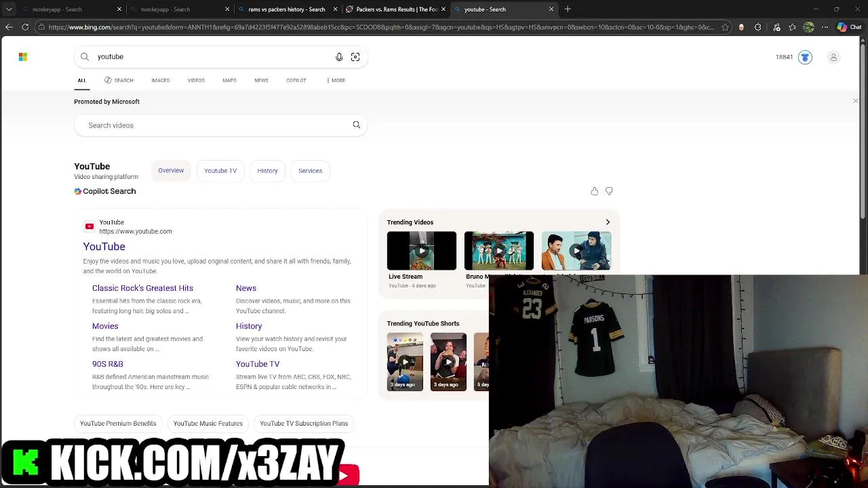Select the MAPS tab
Screen dimensions: 868x488
[229, 81]
